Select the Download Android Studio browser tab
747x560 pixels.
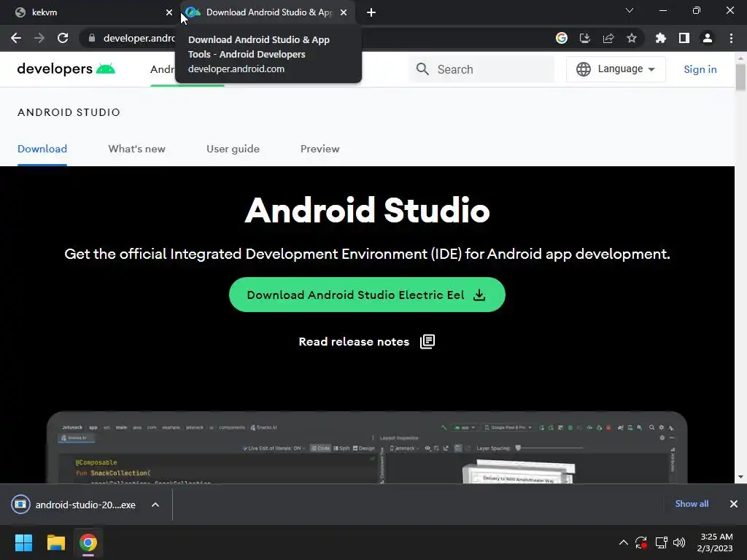click(x=267, y=12)
